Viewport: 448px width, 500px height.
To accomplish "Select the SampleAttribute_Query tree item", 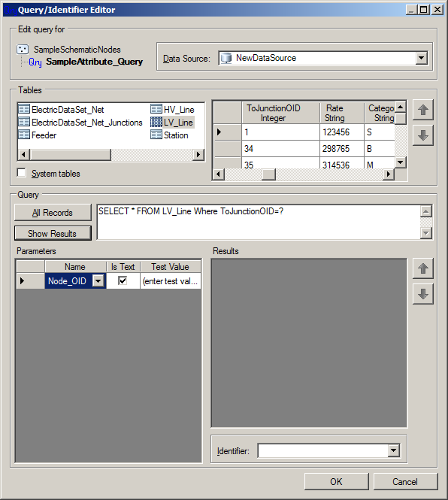I will pyautogui.click(x=94, y=62).
